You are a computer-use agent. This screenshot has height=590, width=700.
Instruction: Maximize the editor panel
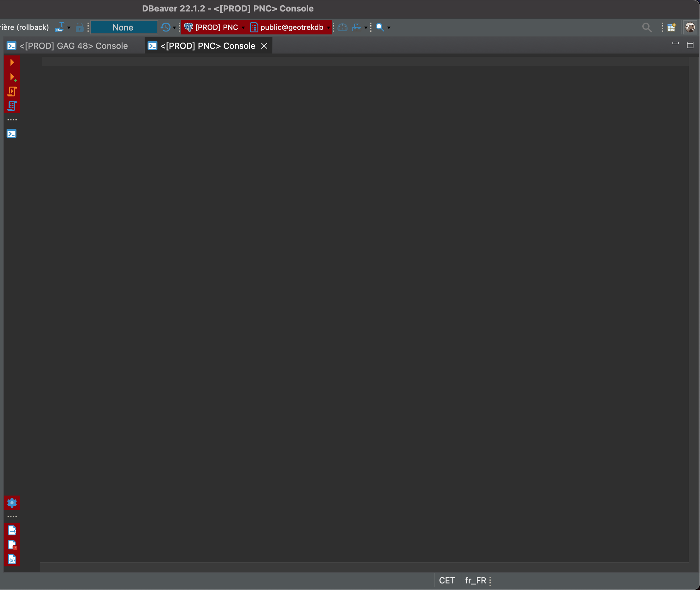[x=690, y=45]
